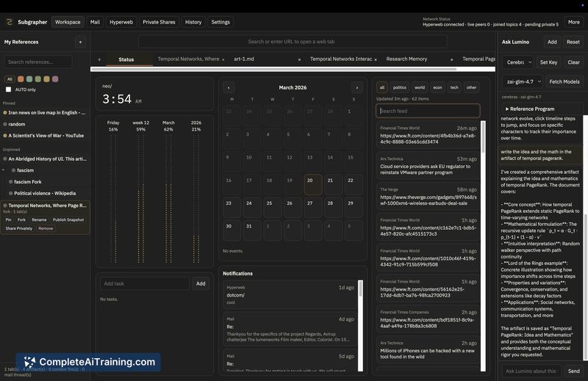The height and width of the screenshot is (381, 588).
Task: Switch to the Research Memory tab
Action: [407, 59]
